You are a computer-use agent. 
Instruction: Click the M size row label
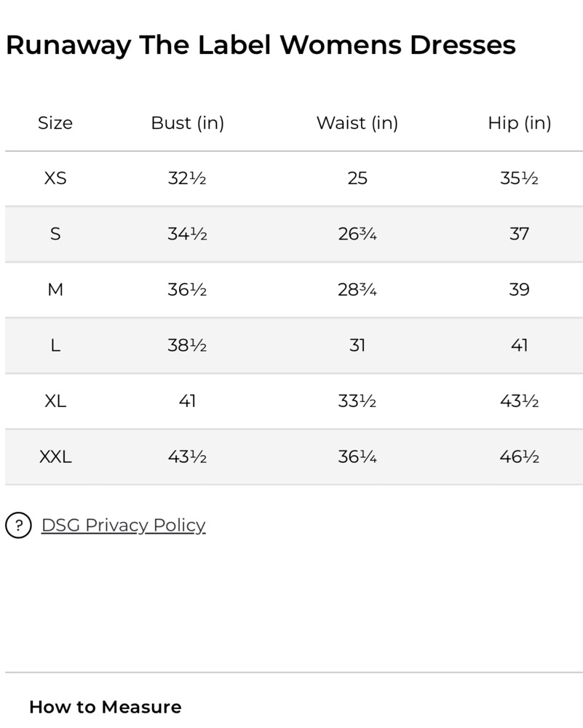pyautogui.click(x=55, y=290)
